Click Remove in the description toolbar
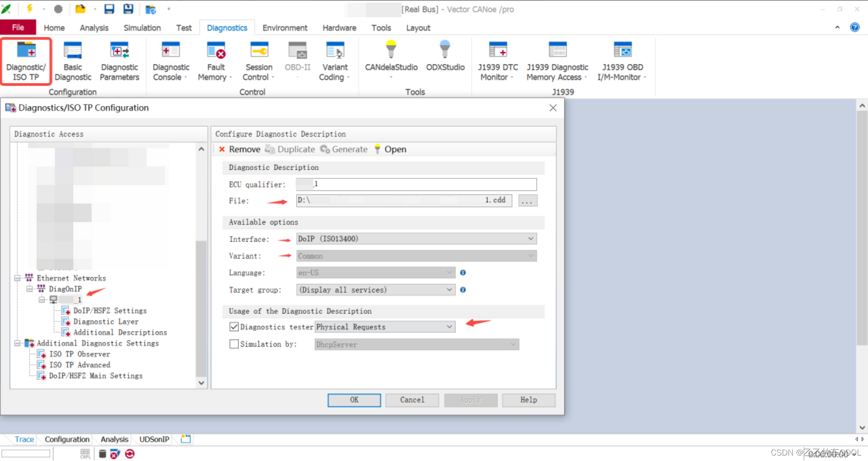This screenshot has width=868, height=461. click(240, 149)
